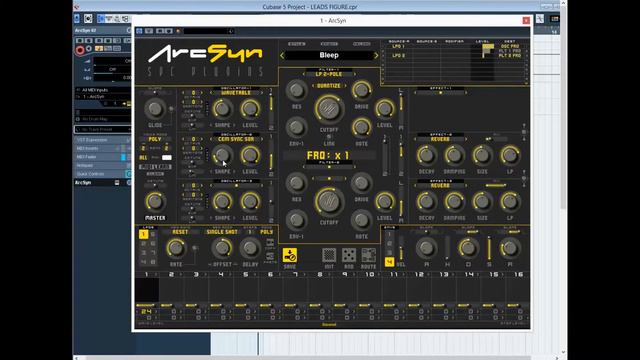The image size is (640, 360).
Task: Click the yellow Save preset icon
Action: [x=290, y=256]
